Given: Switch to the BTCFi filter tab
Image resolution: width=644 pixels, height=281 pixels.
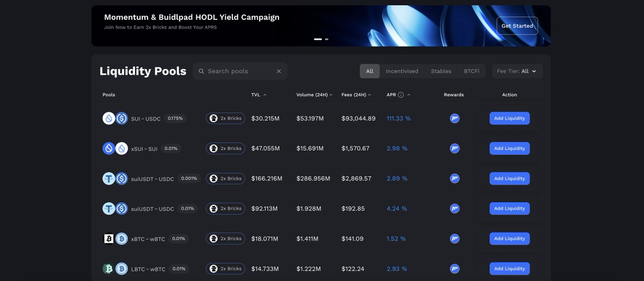Looking at the screenshot, I should click(472, 71).
